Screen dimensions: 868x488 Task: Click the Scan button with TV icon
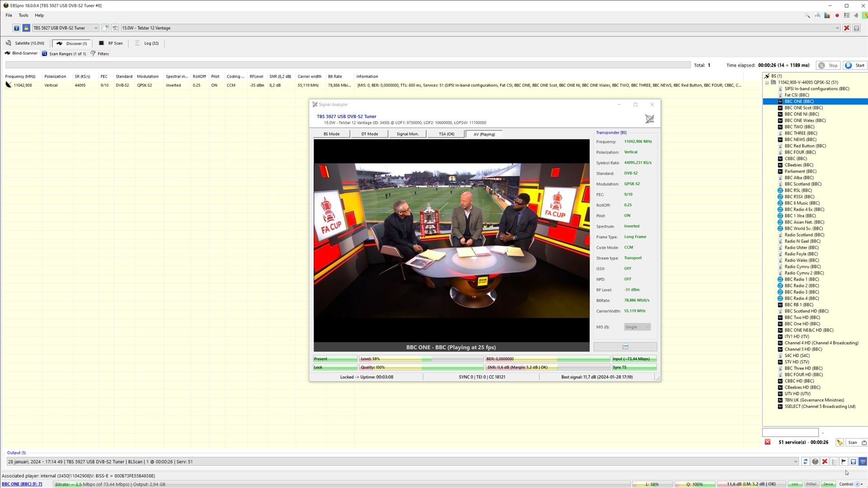pyautogui.click(x=856, y=442)
